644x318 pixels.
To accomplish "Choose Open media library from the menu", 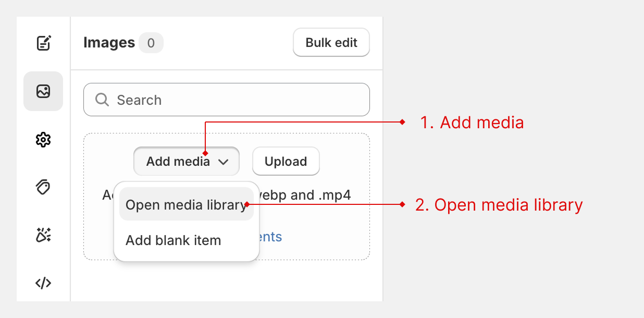I will point(186,204).
